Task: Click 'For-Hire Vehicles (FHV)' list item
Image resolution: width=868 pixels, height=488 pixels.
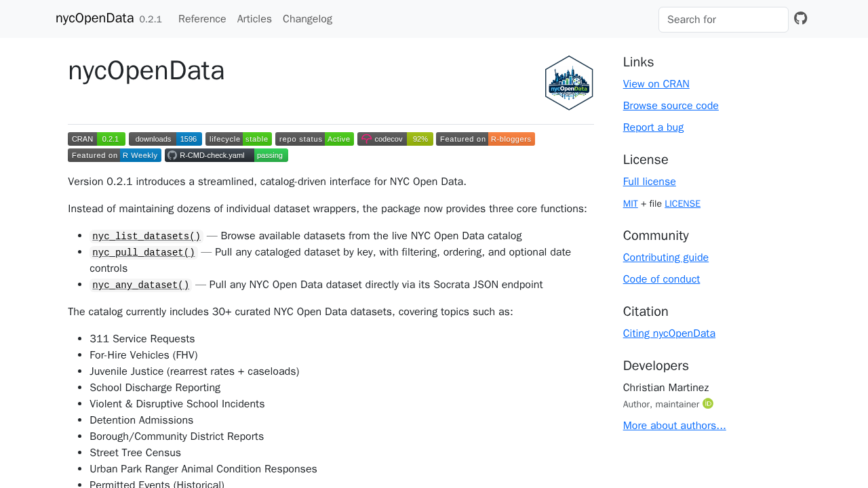Action: point(144,355)
